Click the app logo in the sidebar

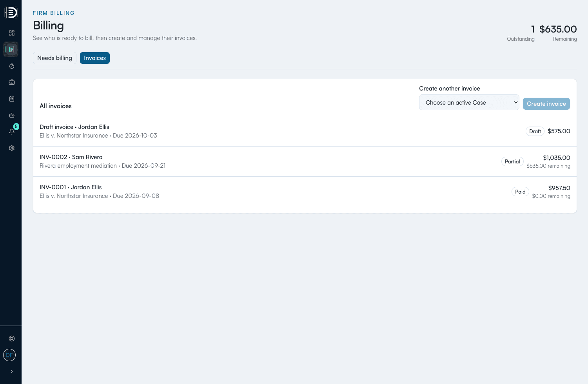[11, 13]
